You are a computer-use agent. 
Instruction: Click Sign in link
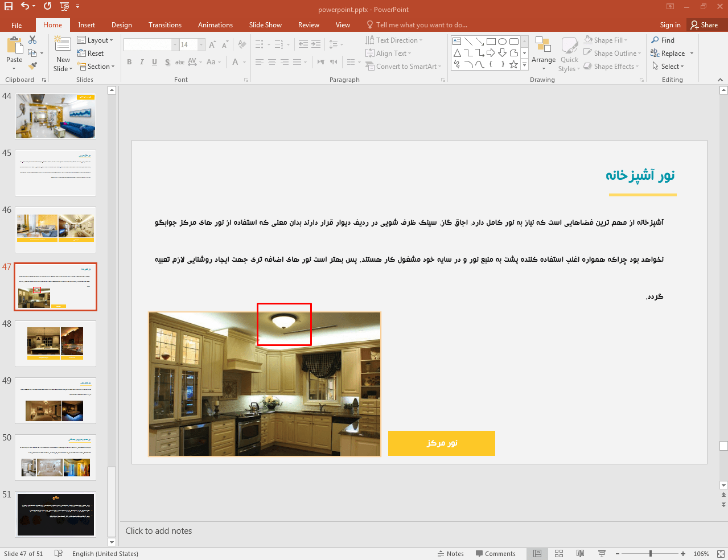[x=670, y=25]
